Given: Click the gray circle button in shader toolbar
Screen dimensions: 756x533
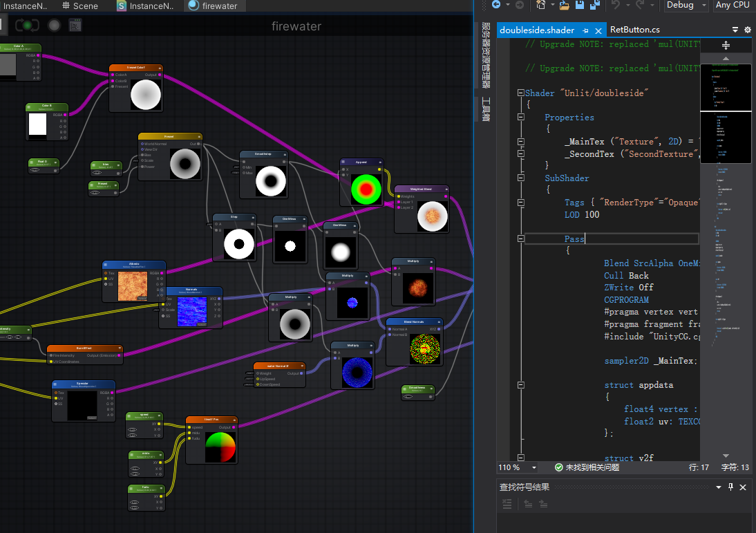Looking at the screenshot, I should (x=54, y=26).
